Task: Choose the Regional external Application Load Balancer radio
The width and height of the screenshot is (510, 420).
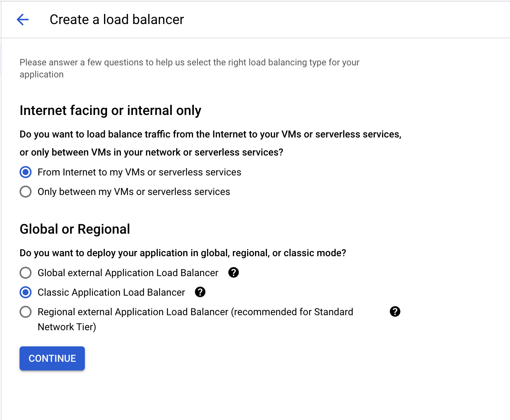Action: (26, 312)
